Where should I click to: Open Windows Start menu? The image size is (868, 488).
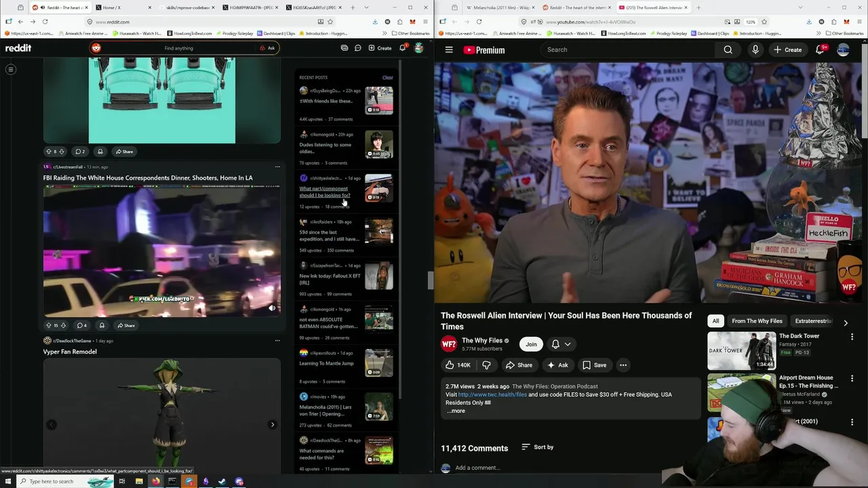(7, 481)
